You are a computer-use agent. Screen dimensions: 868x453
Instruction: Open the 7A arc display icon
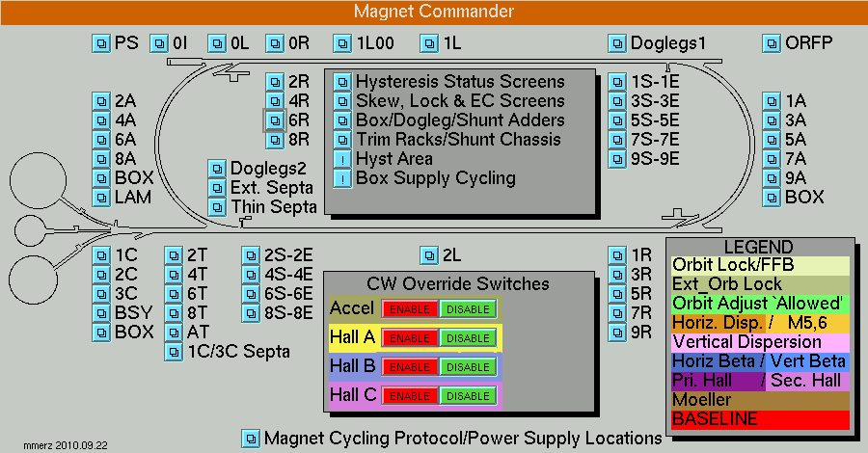point(772,159)
